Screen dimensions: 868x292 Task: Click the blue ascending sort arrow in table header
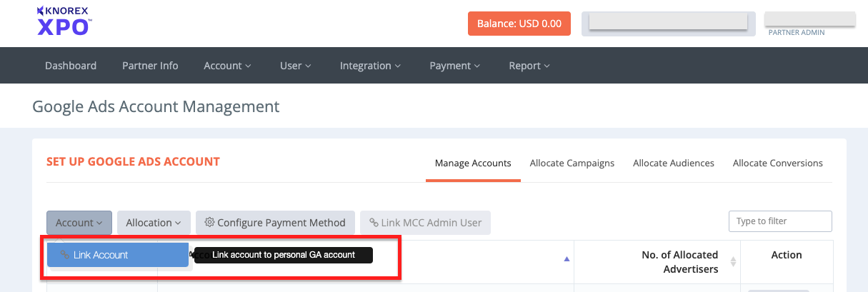(567, 259)
